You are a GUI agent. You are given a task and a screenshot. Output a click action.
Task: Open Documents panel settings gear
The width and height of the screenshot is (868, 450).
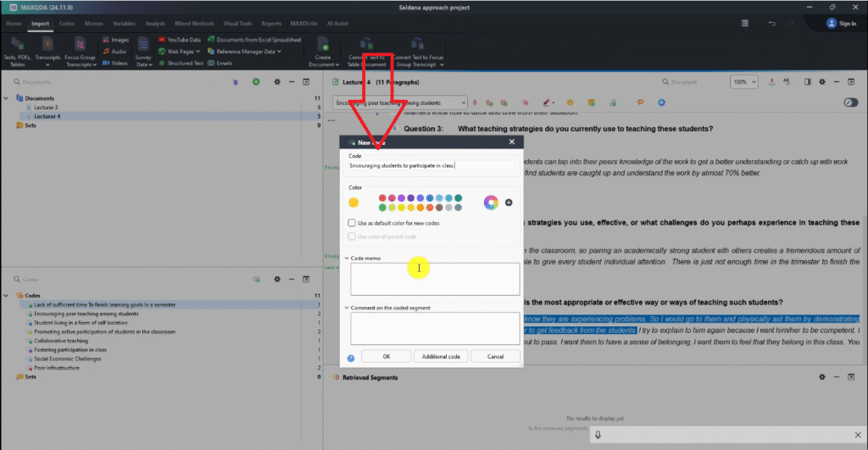click(x=277, y=82)
